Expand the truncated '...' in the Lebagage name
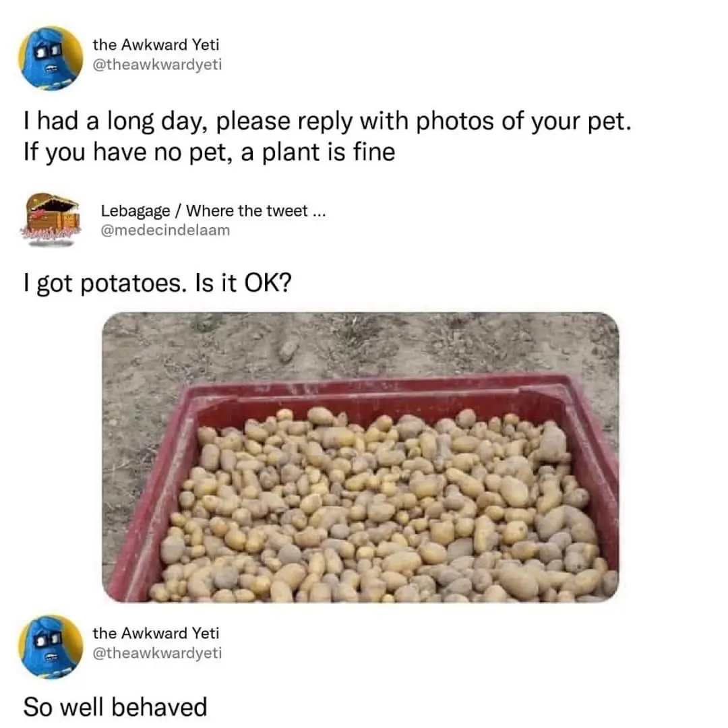The width and height of the screenshot is (728, 728). 319,212
